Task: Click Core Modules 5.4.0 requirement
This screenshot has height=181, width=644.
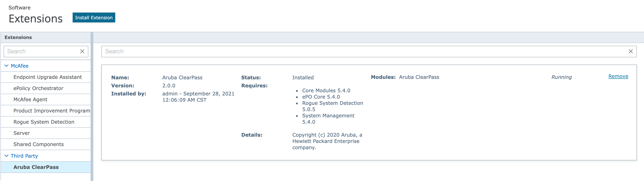Action: (x=326, y=90)
